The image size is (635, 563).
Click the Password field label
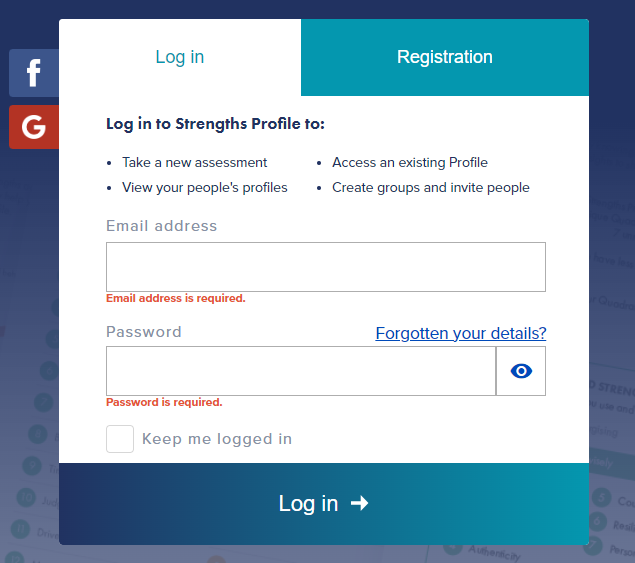click(x=144, y=332)
